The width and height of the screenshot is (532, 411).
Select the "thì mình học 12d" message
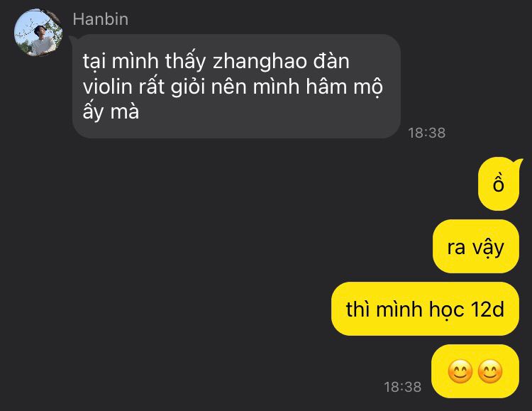pyautogui.click(x=425, y=309)
